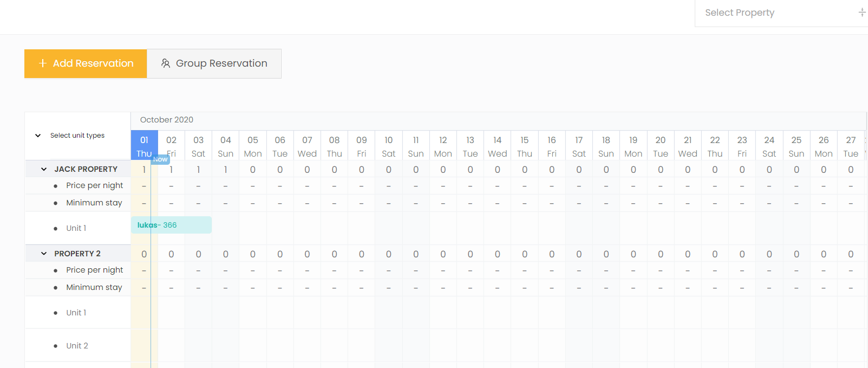Click the bullet icon beside Jack Property's Minimum stay
This screenshot has height=368, width=868.
coord(55,203)
